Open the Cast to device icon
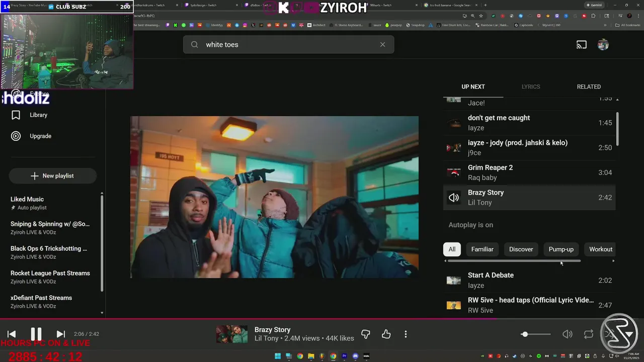Viewport: 644px width, 362px height. tap(582, 45)
